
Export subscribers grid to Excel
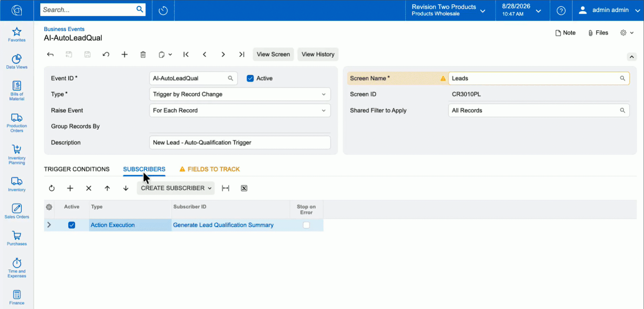point(244,188)
